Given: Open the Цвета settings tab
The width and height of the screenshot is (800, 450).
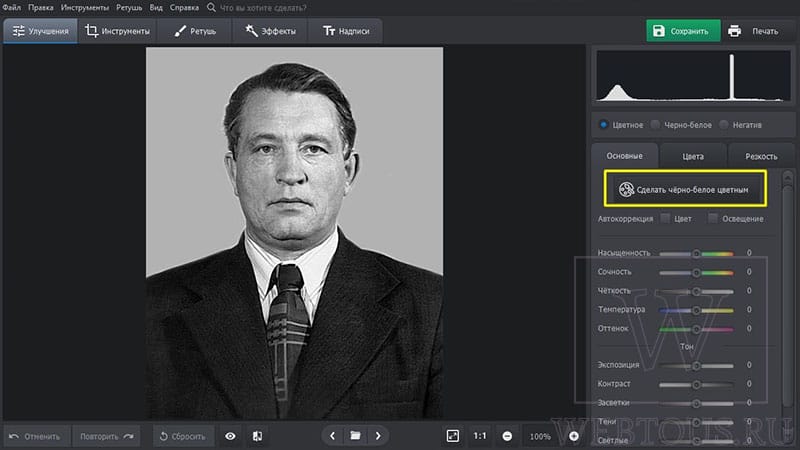Looking at the screenshot, I should click(693, 156).
